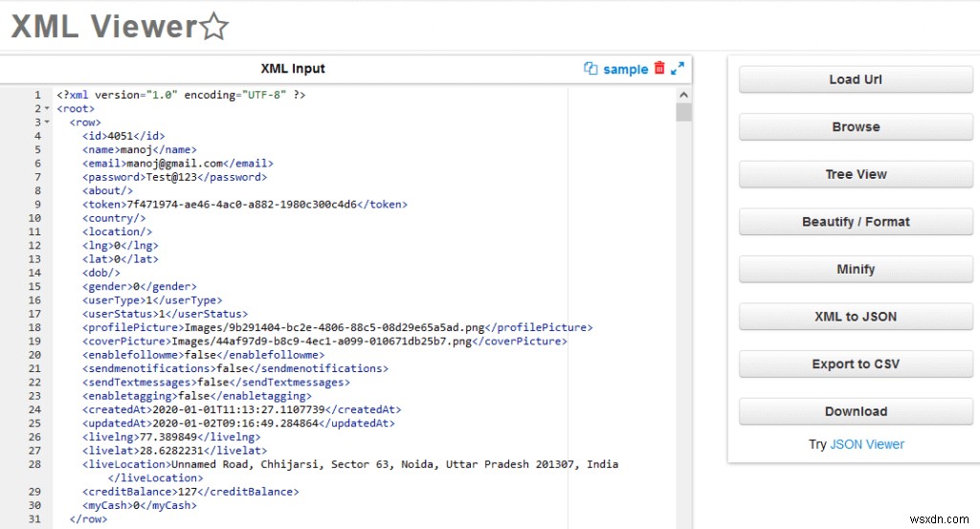Download the XML file
Viewport: 980px width, 529px height.
856,411
